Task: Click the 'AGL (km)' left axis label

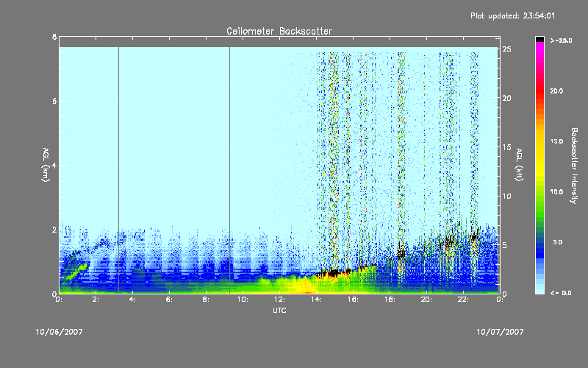Action: 46,165
